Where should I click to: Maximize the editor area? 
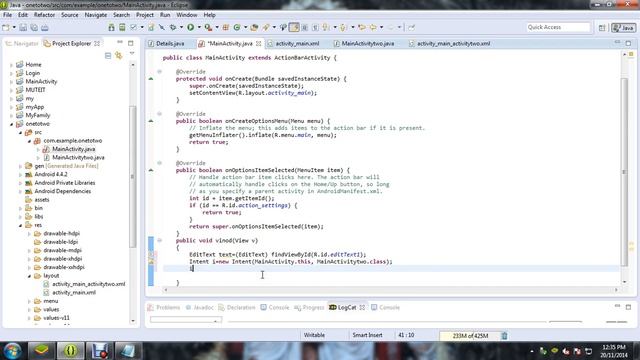[x=628, y=43]
